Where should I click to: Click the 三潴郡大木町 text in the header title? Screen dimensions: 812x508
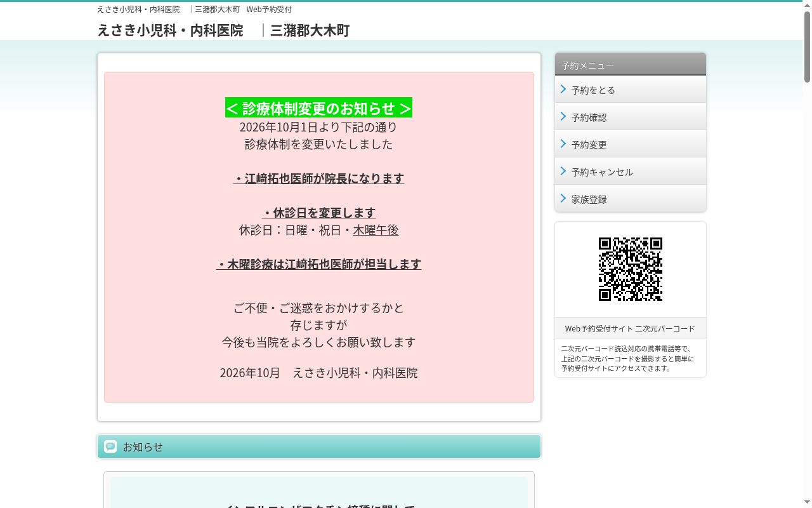(310, 30)
